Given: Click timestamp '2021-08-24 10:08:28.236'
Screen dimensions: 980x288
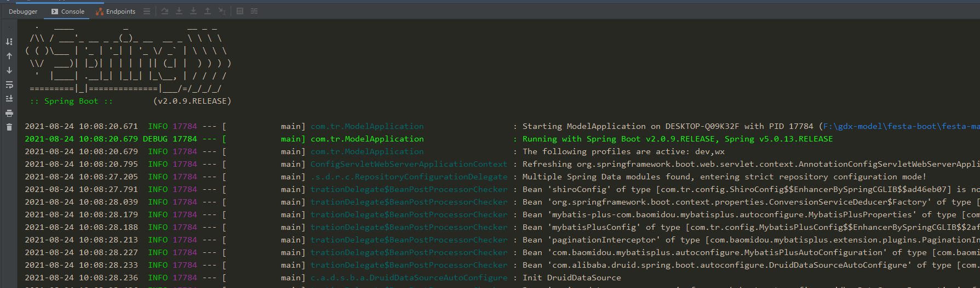Looking at the screenshot, I should 81,278.
